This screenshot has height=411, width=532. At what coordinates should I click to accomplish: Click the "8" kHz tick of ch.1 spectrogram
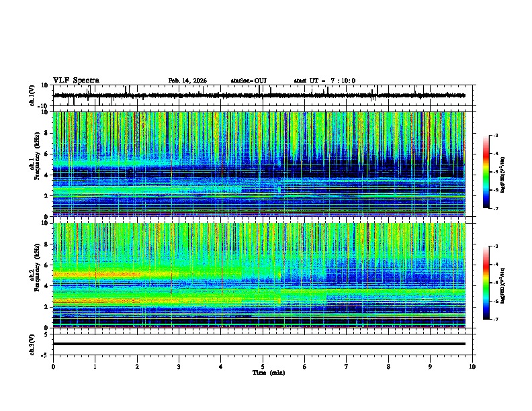pyautogui.click(x=47, y=133)
